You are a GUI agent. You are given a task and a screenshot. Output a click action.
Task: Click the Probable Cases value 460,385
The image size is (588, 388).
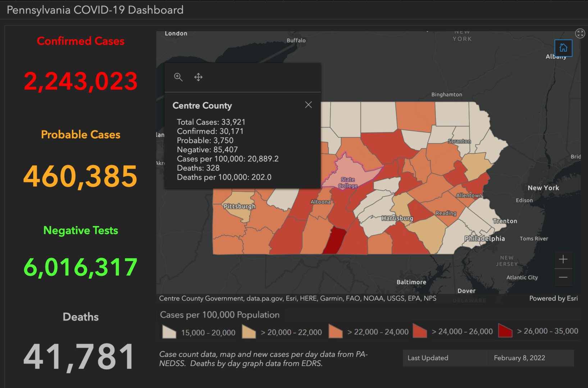81,176
